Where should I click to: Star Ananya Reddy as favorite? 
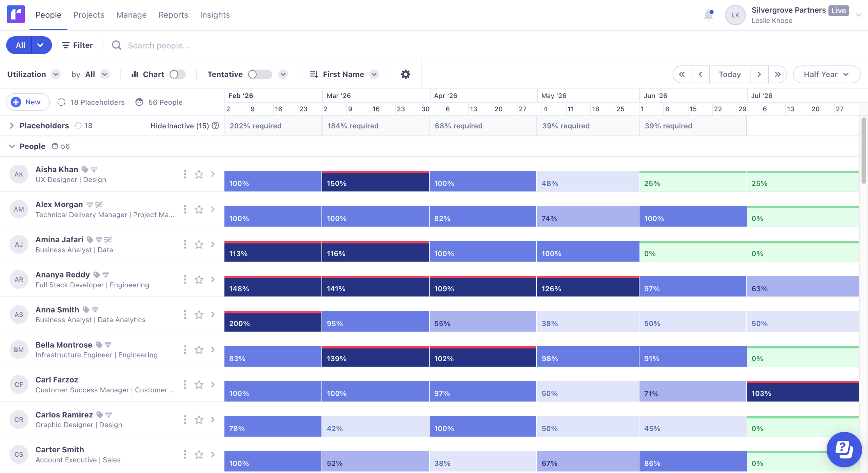(199, 280)
